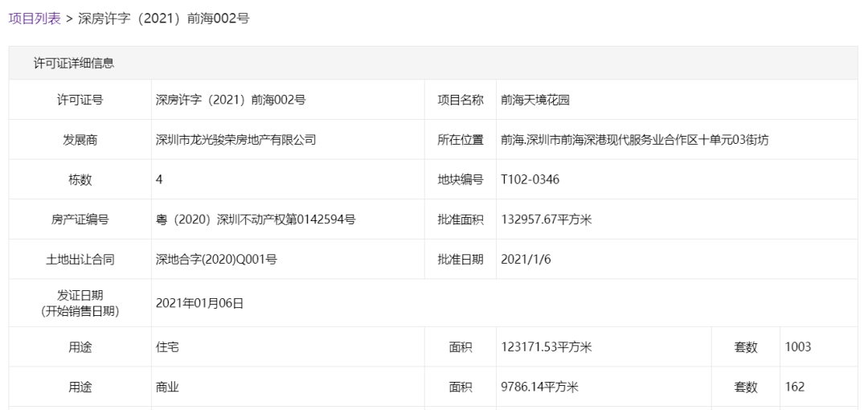Click the 栋数 label cell
This screenshot has height=410, width=868.
[80, 179]
